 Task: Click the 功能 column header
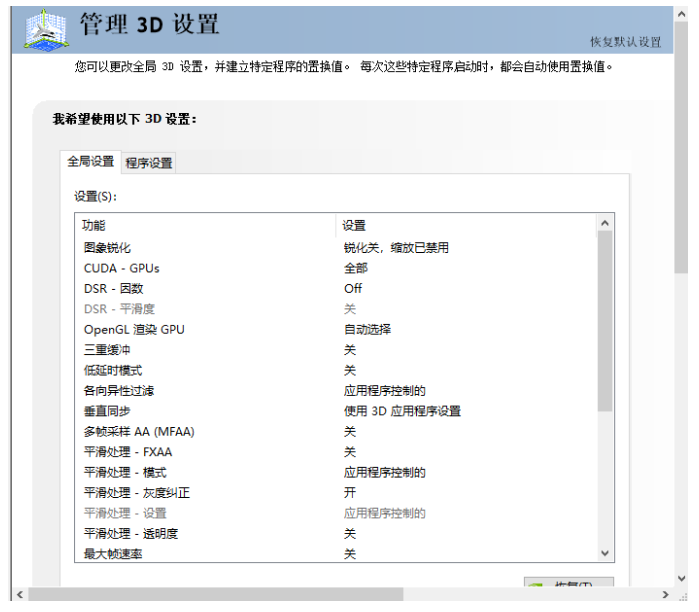click(94, 225)
